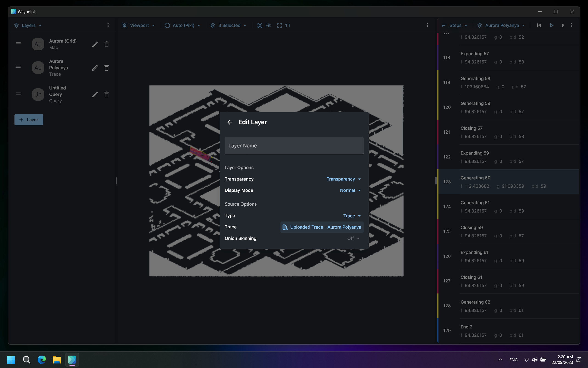Open the Auto (Pixi) renderer dropdown

point(182,25)
